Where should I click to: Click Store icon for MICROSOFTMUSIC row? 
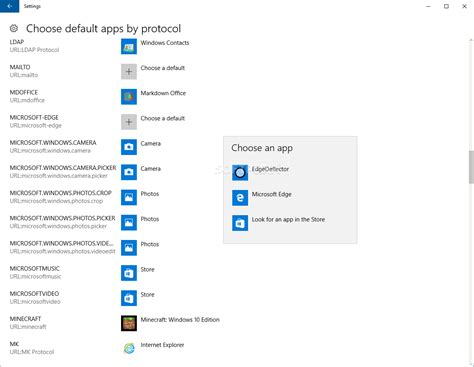[129, 273]
